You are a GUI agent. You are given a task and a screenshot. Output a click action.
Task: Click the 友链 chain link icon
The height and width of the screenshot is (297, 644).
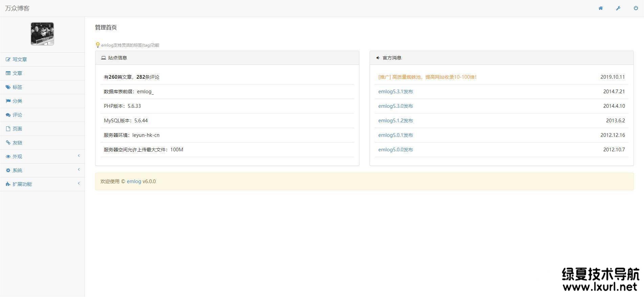(x=8, y=143)
